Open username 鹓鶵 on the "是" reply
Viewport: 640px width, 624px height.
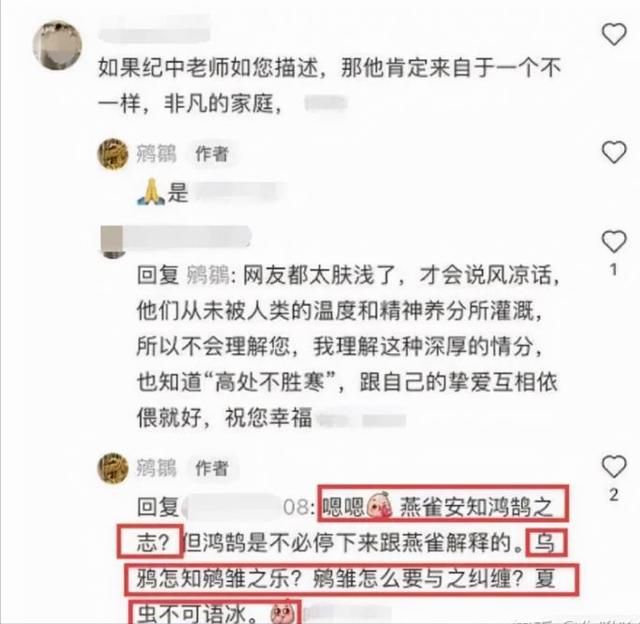click(156, 154)
